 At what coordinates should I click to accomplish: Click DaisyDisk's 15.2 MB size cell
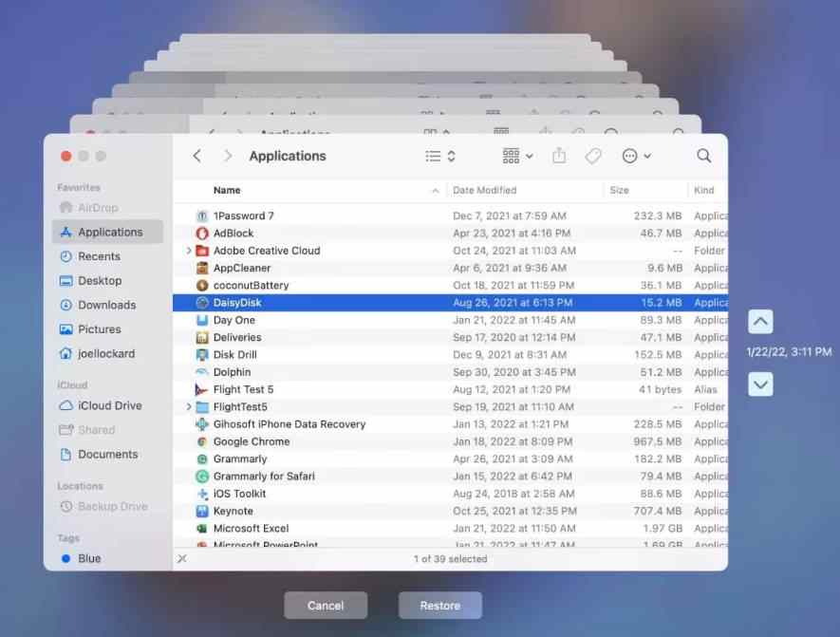tap(661, 303)
